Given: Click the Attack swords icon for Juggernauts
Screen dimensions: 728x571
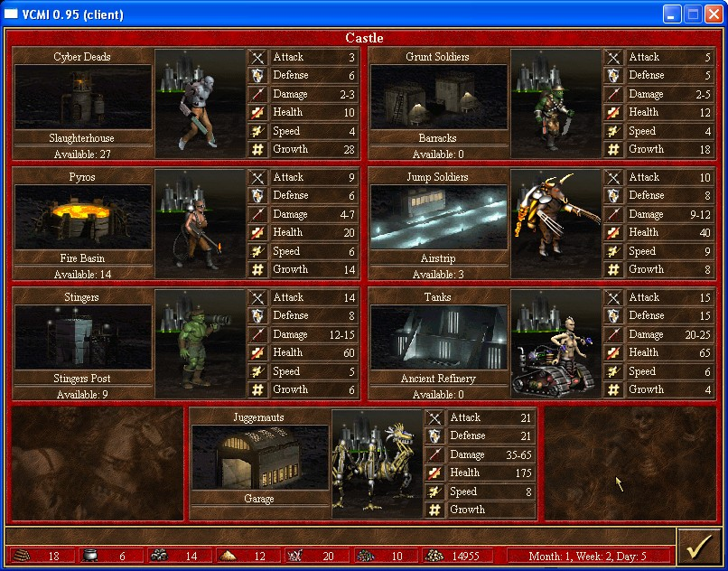Looking at the screenshot, I should click(434, 417).
